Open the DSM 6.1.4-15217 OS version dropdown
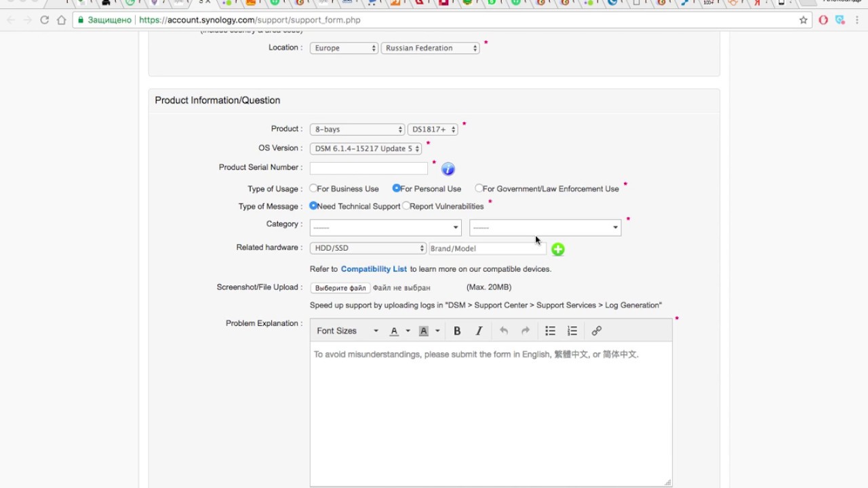868x488 pixels. click(366, 148)
